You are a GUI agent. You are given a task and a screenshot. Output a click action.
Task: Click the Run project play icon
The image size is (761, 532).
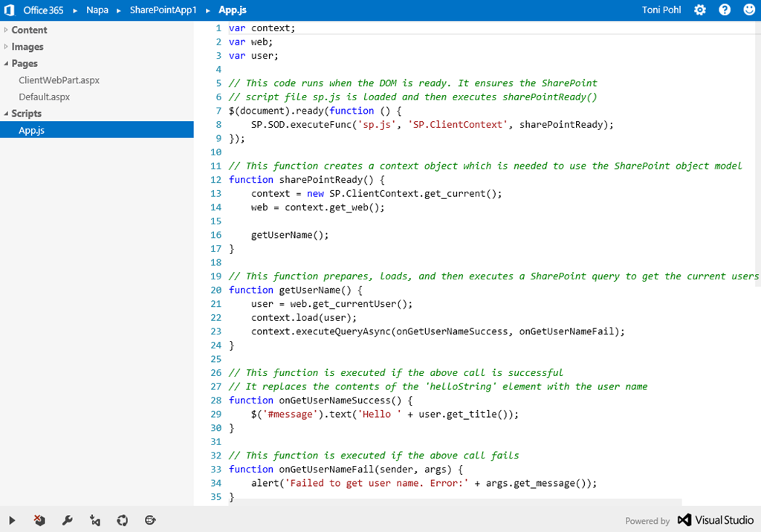(x=12, y=521)
